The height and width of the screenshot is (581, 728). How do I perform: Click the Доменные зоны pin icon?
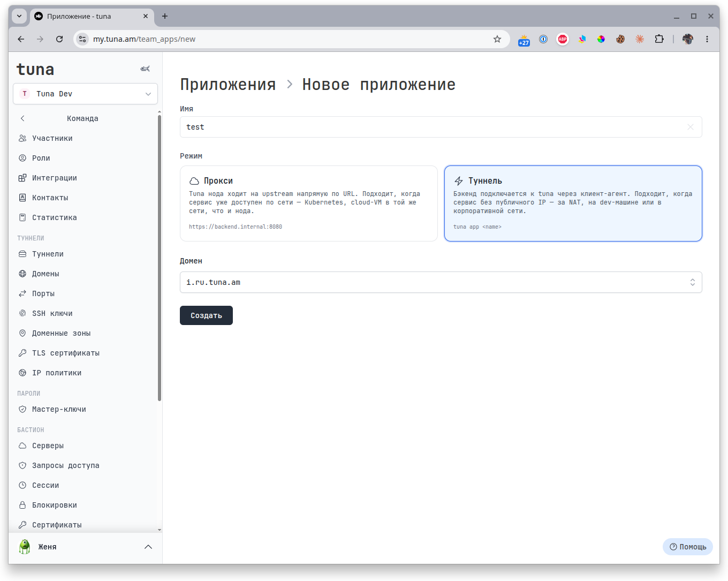(x=22, y=333)
